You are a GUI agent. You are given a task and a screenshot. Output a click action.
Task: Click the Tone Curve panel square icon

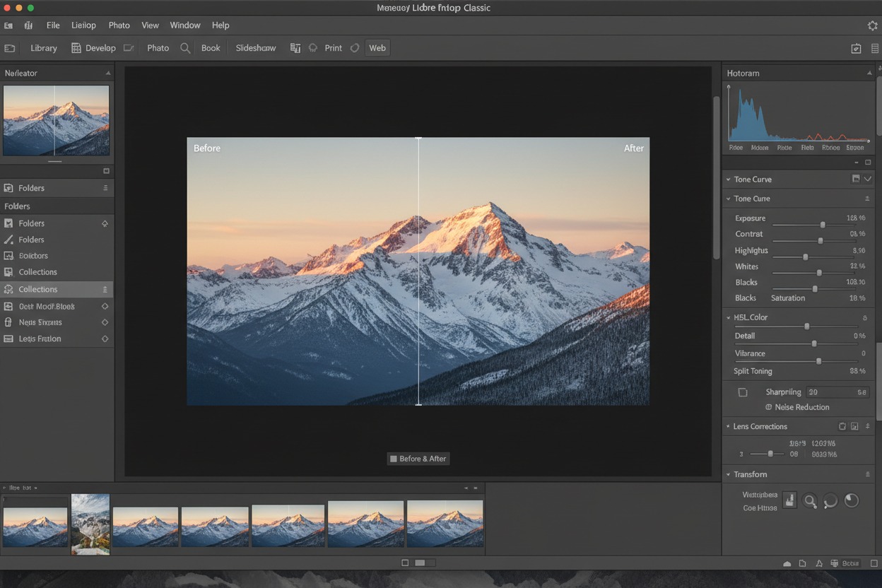pyautogui.click(x=856, y=180)
